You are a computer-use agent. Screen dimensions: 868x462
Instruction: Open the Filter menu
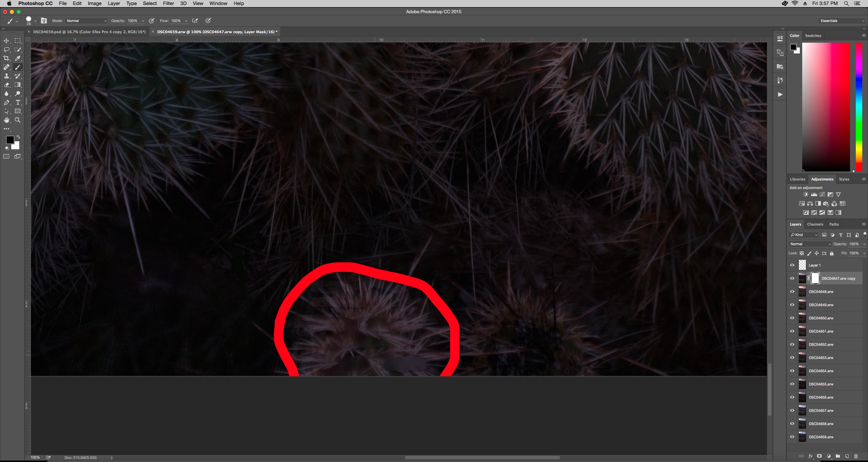point(168,3)
